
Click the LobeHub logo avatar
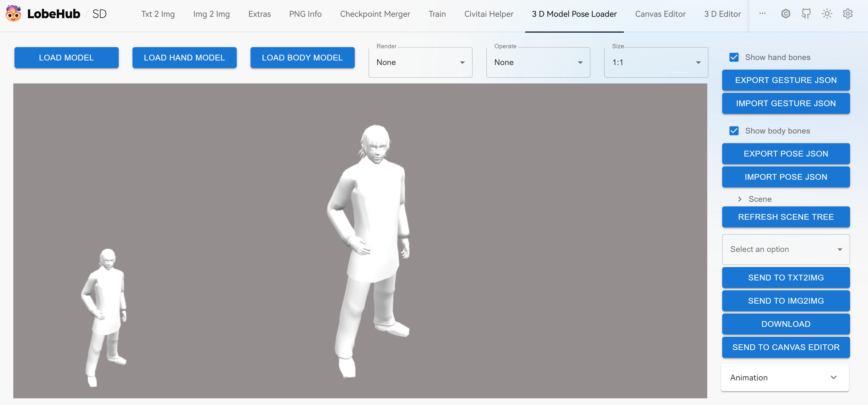[x=14, y=14]
